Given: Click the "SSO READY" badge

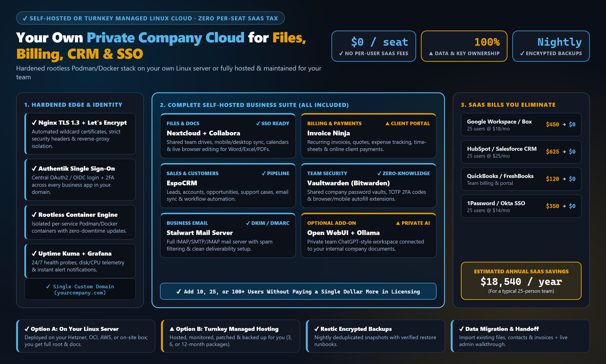Looking at the screenshot, I should (x=272, y=124).
